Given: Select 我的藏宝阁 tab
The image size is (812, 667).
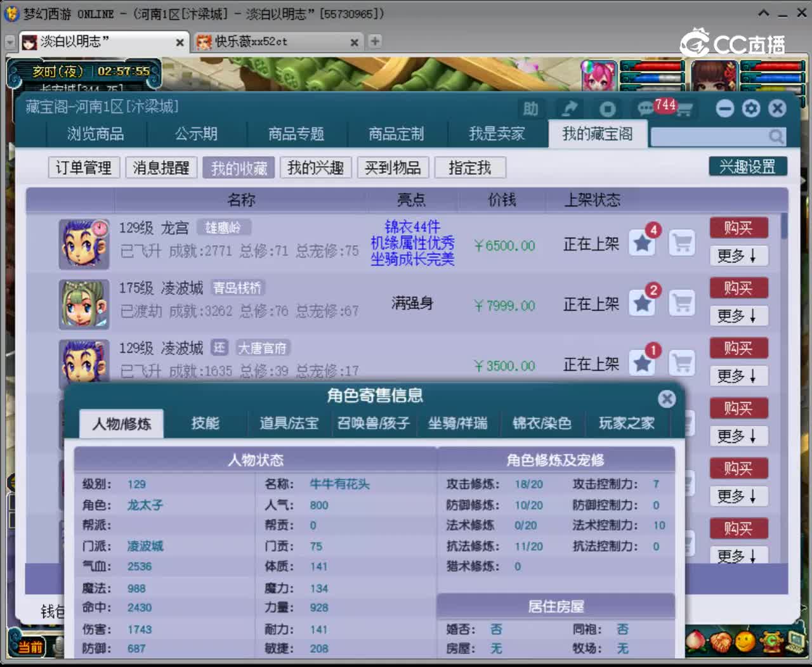Looking at the screenshot, I should pyautogui.click(x=598, y=134).
